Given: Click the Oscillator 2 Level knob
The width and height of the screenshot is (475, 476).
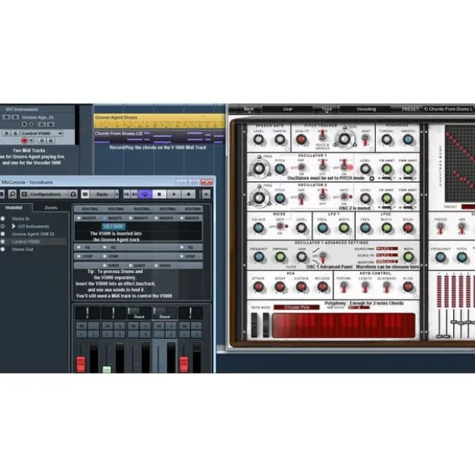Looking at the screenshot, I should (x=366, y=198).
